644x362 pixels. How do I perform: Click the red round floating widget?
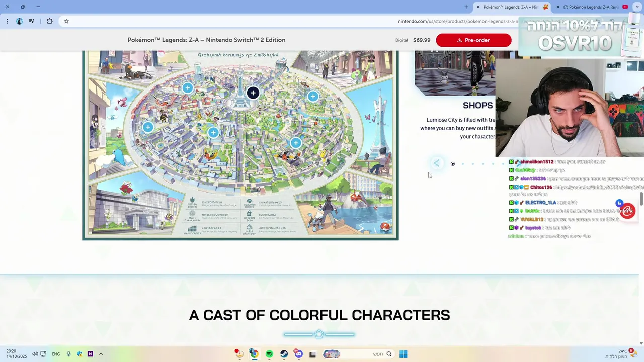[x=627, y=211]
